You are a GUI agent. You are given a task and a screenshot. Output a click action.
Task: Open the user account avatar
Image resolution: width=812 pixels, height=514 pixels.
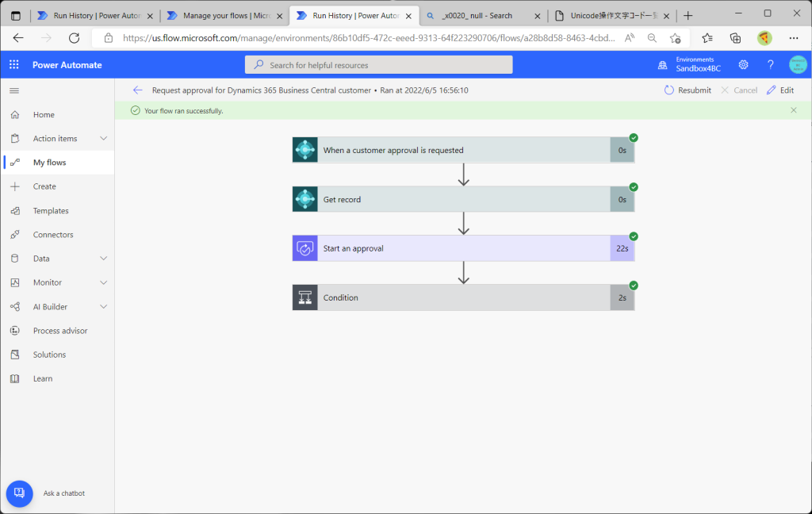coord(798,65)
